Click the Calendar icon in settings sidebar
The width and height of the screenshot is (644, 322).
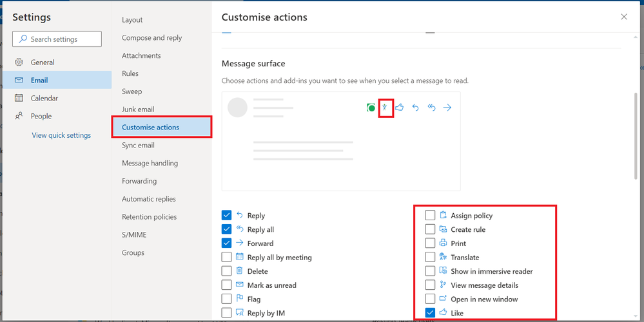click(x=19, y=98)
